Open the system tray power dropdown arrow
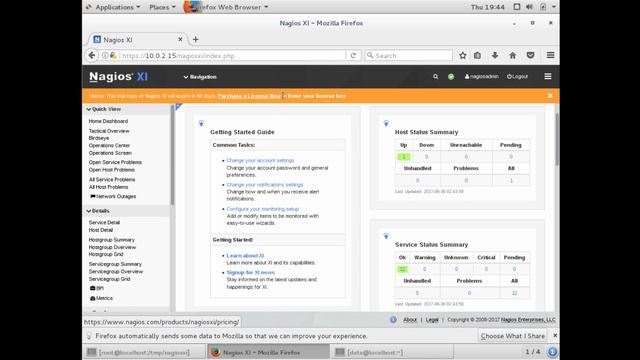The width and height of the screenshot is (640, 360). (x=553, y=7)
